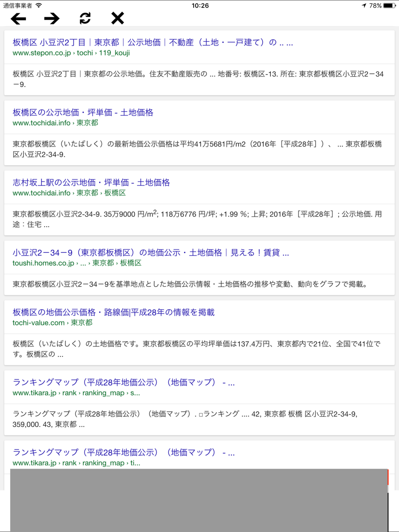Open ランキングマップ result with URL ending s...
This screenshot has height=532, width=399.
pos(124,382)
